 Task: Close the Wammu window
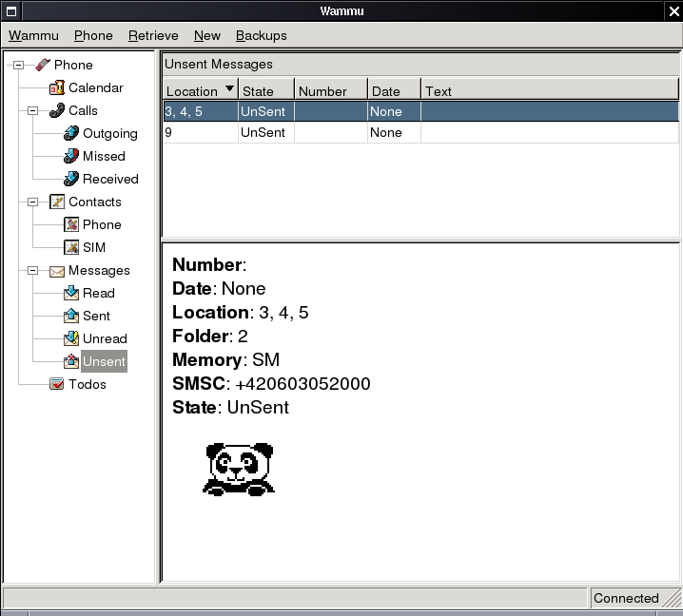pos(673,10)
